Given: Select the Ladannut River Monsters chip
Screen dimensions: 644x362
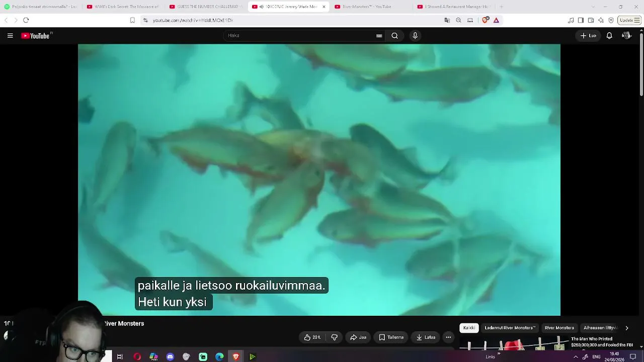Looking at the screenshot, I should coord(510,328).
